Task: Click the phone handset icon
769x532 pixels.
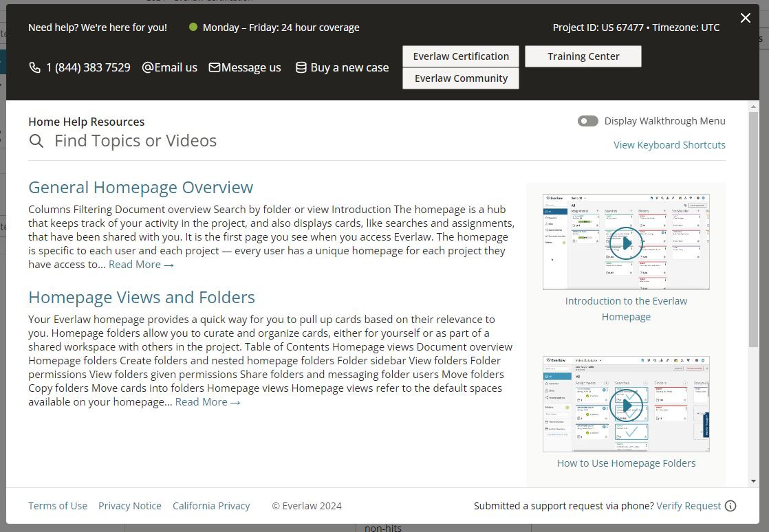Action: tap(35, 67)
